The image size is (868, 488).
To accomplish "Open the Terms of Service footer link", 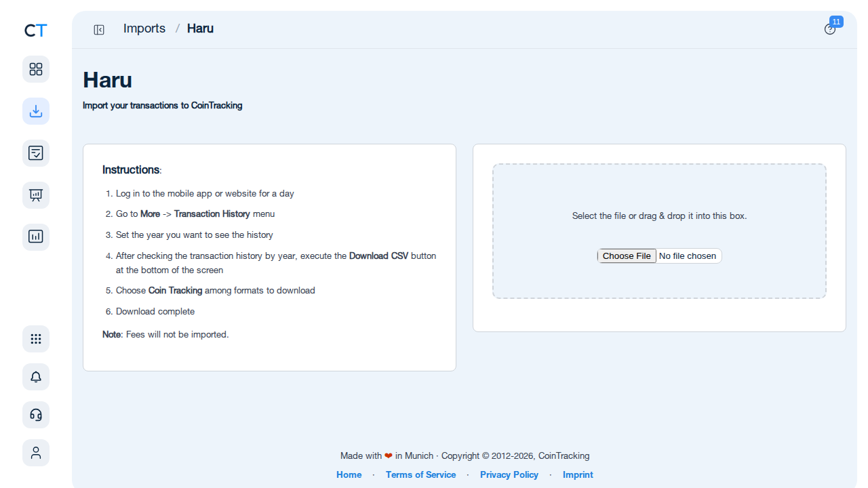I will point(420,474).
